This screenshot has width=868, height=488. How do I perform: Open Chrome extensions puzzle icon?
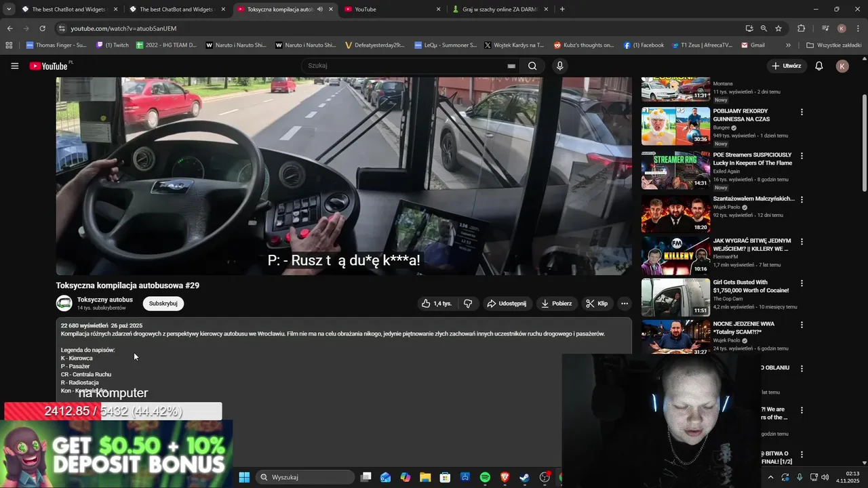point(802,28)
